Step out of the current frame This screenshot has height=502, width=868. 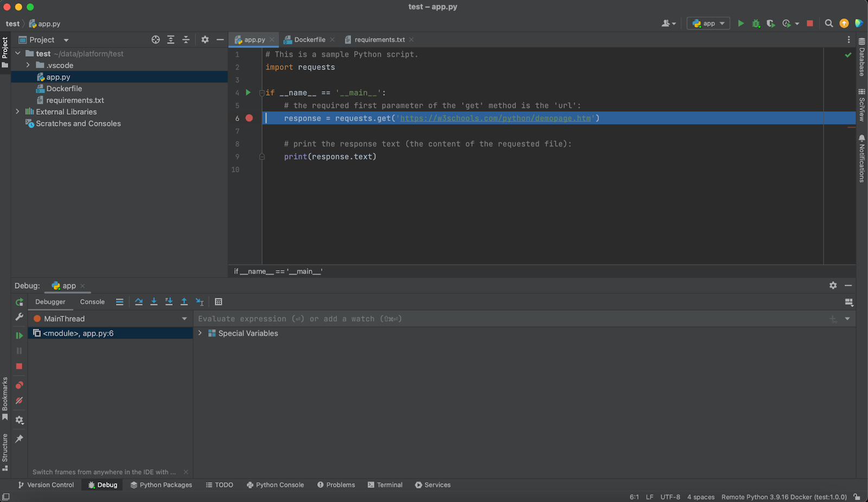(184, 302)
